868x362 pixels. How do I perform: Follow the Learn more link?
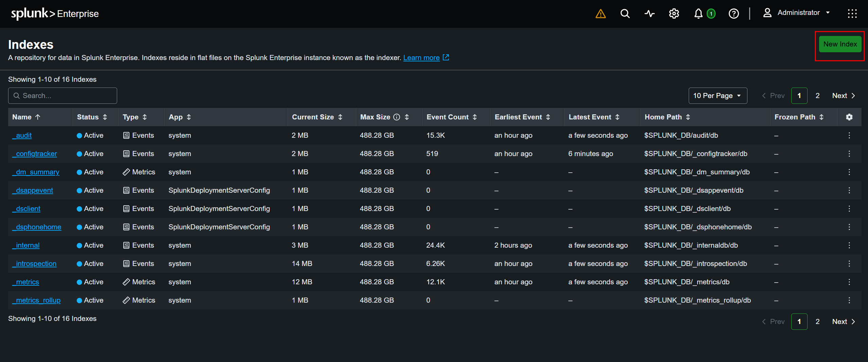click(x=426, y=58)
